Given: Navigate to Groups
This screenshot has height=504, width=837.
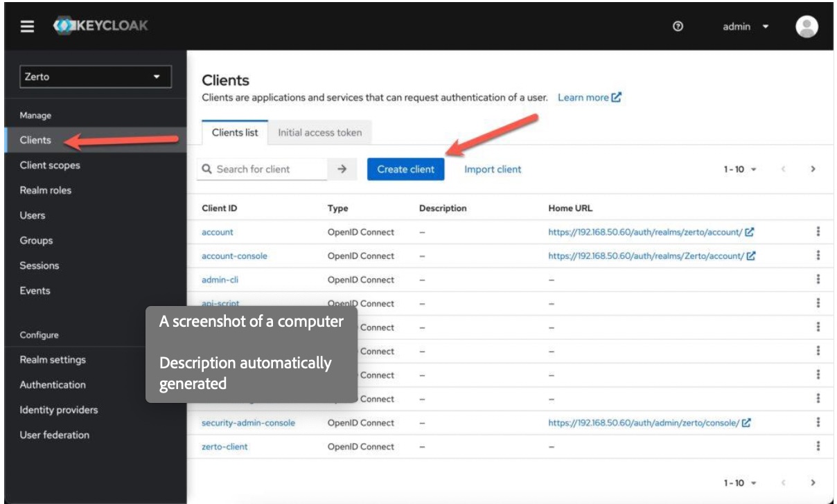Looking at the screenshot, I should (x=36, y=240).
